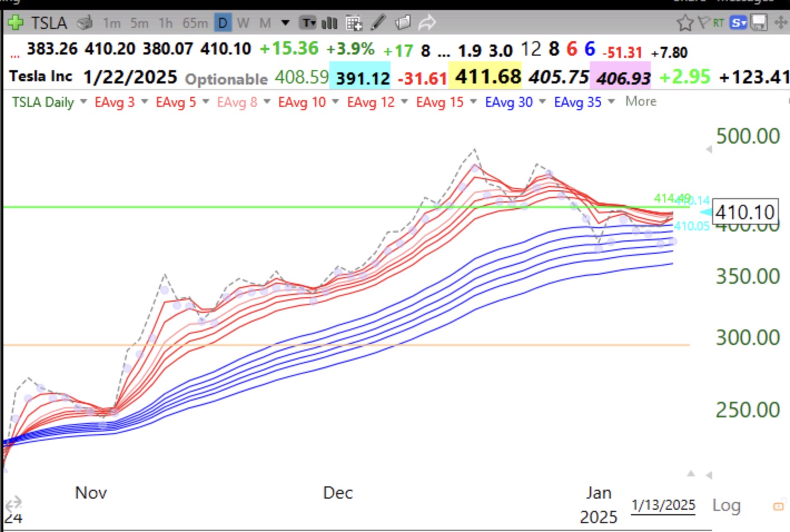Click the Nov time axis label
Viewport: 790px width, 532px height.
91,493
